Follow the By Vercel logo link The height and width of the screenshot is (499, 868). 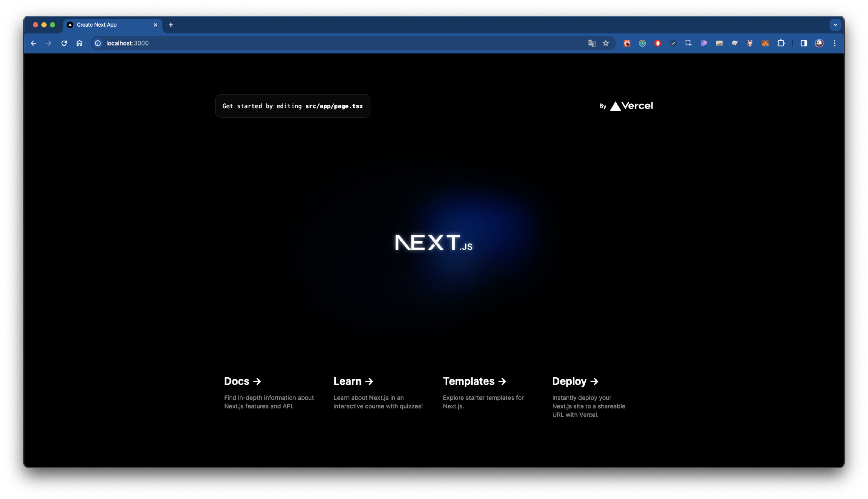tap(626, 106)
